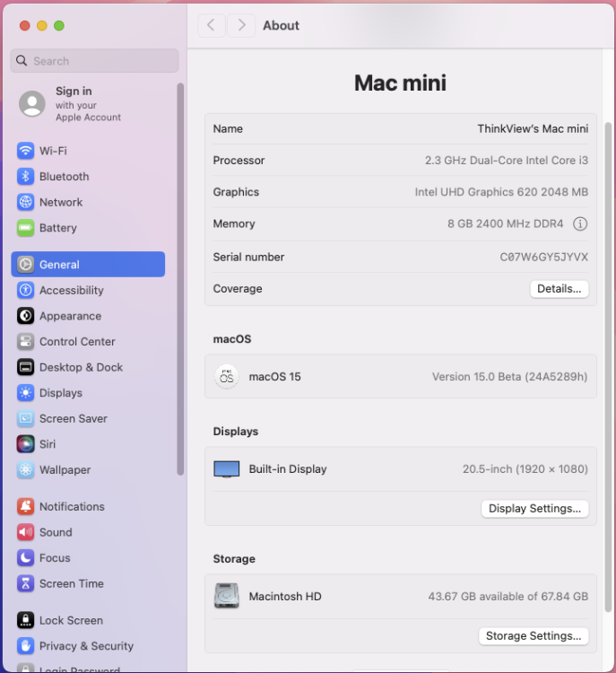The height and width of the screenshot is (673, 616).
Task: Open the Focus moon icon
Action: point(25,558)
